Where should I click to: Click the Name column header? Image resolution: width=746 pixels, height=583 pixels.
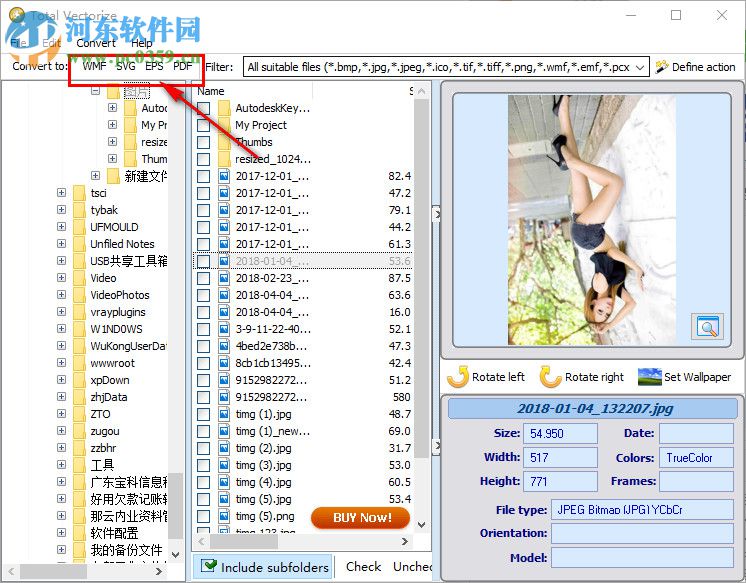211,91
